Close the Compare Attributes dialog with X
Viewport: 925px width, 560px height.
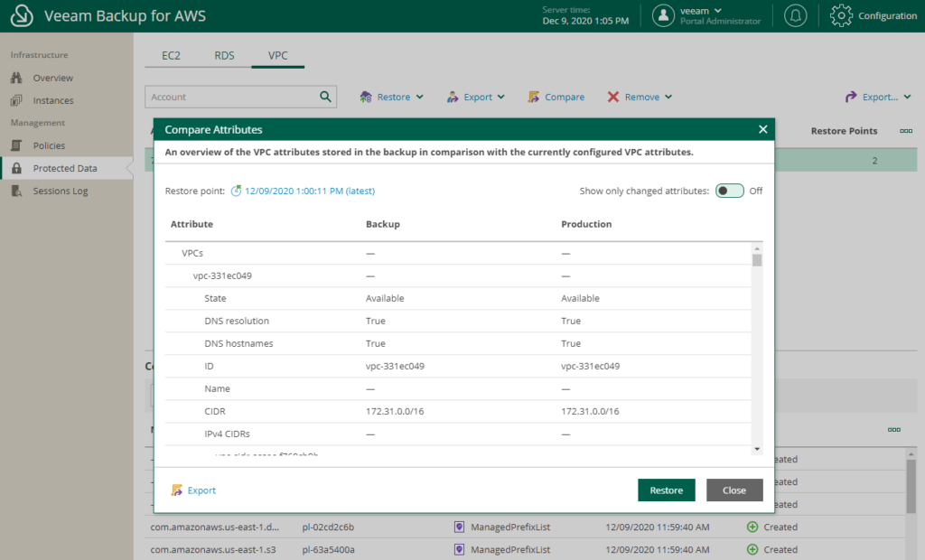pos(762,129)
